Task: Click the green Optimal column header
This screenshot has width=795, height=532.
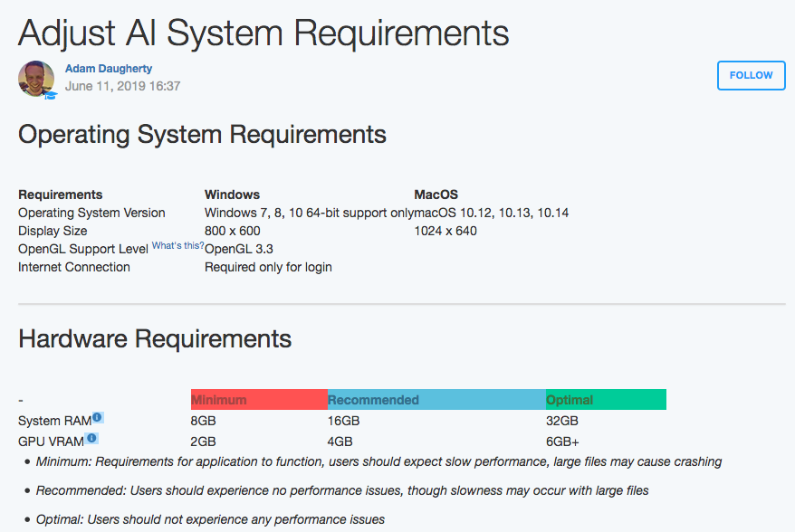Action: 606,400
